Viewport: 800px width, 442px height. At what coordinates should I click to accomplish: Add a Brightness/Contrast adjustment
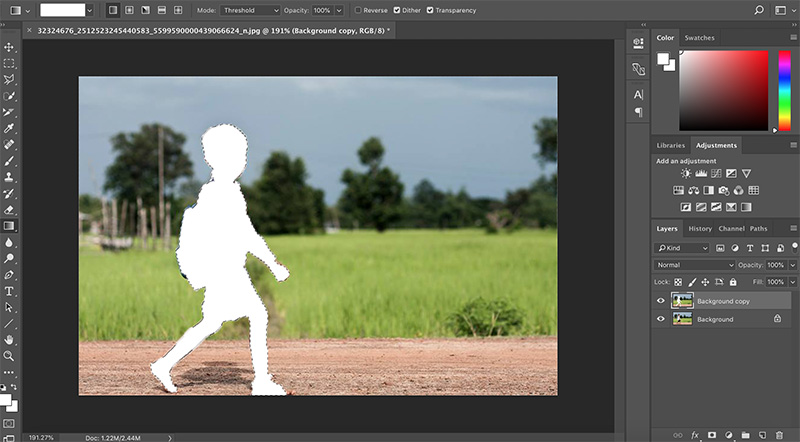(x=686, y=174)
